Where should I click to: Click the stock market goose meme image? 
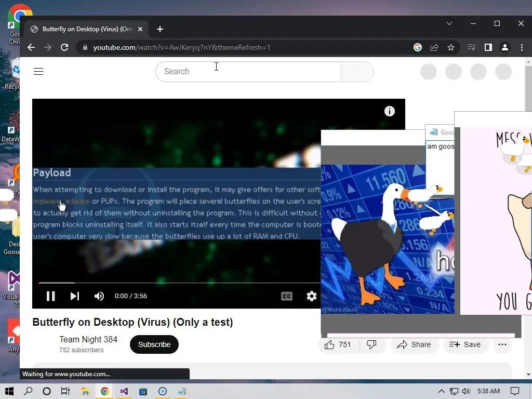pos(387,239)
